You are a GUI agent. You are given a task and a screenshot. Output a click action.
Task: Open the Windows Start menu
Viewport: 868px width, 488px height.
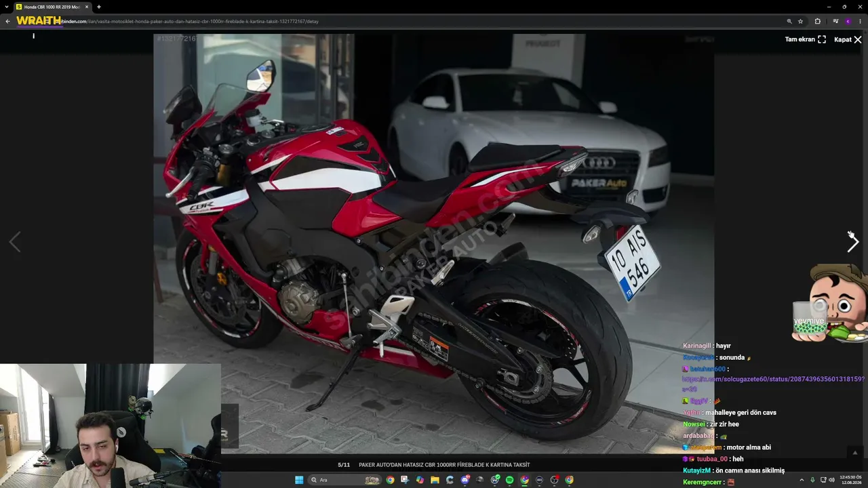[299, 480]
